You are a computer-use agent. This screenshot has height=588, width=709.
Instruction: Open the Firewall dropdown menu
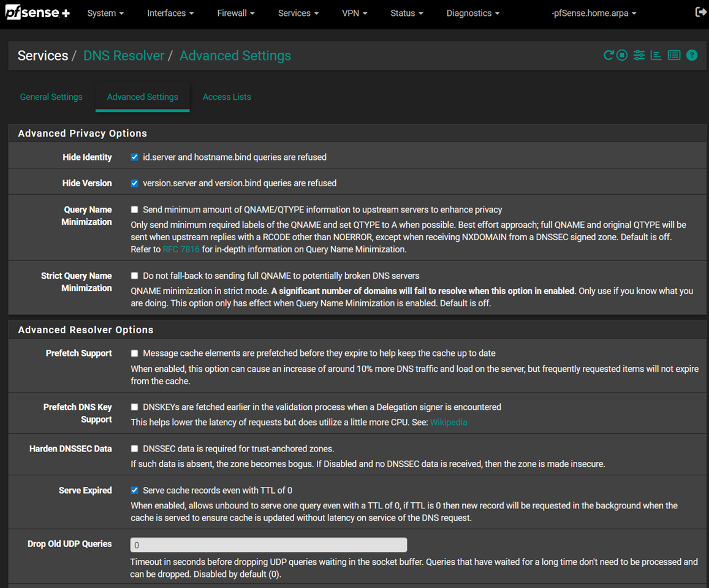pos(235,13)
